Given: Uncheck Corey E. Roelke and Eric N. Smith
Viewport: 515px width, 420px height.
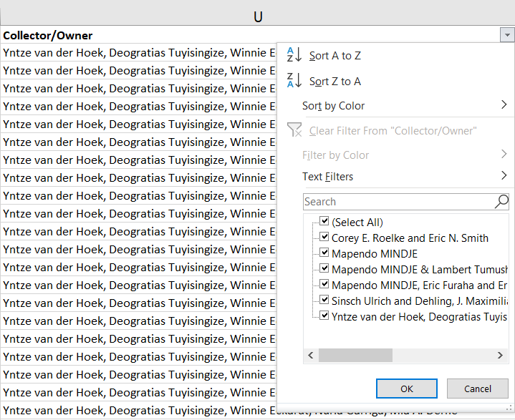Looking at the screenshot, I should (x=324, y=237).
